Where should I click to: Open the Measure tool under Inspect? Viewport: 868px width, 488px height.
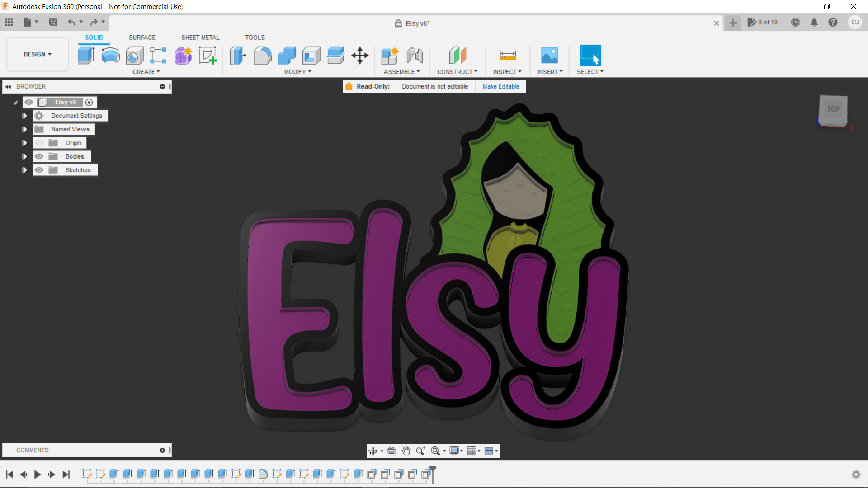pyautogui.click(x=508, y=56)
